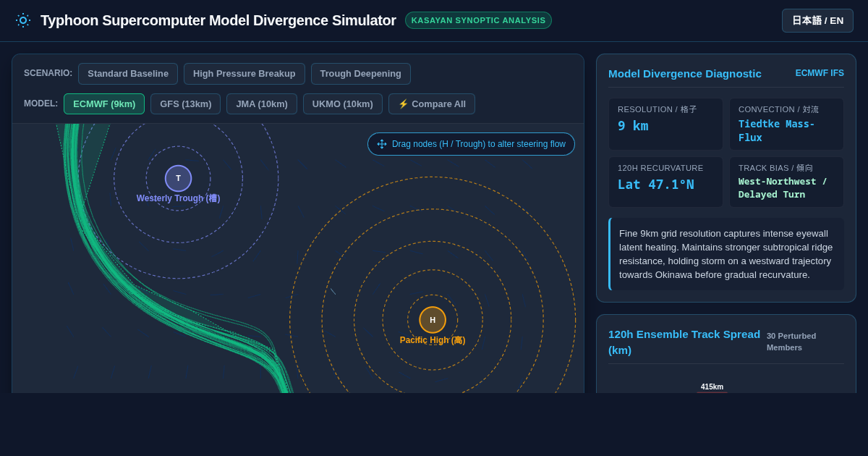Click the RESOLUTION / 格子 caption
Viewport: 868px width, 456px height.
coord(658,109)
